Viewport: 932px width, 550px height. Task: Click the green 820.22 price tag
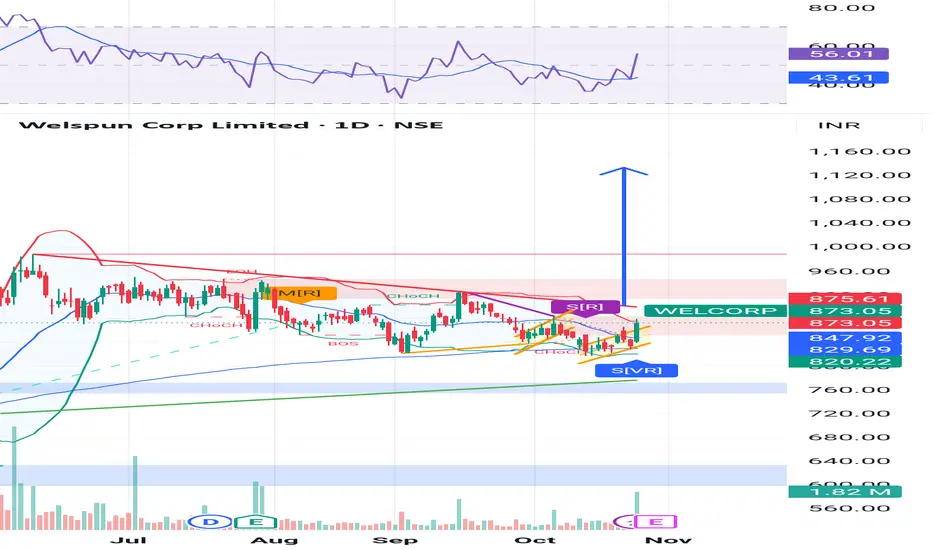[x=845, y=362]
